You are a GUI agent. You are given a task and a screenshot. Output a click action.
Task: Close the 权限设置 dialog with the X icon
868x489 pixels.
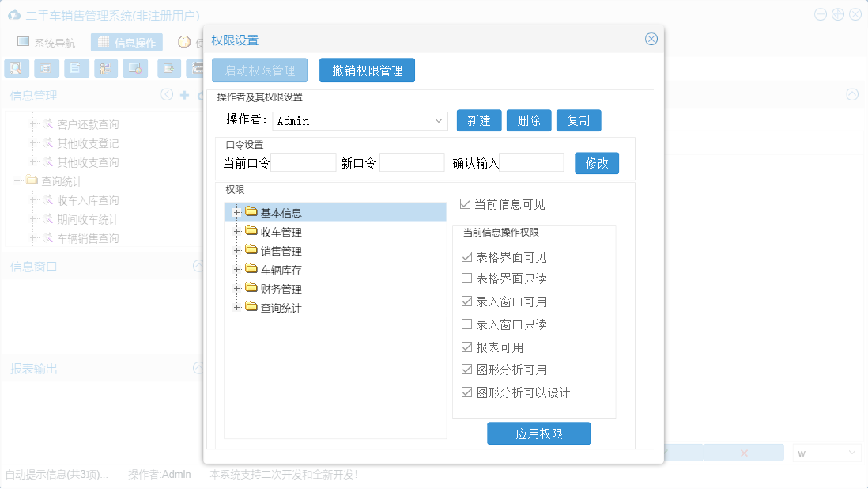(x=651, y=39)
